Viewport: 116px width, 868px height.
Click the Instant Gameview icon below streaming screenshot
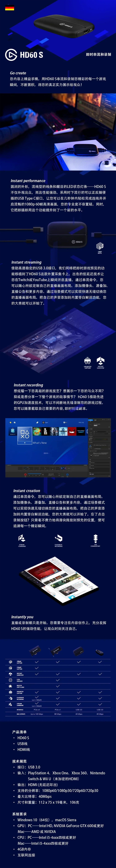(101, 361)
